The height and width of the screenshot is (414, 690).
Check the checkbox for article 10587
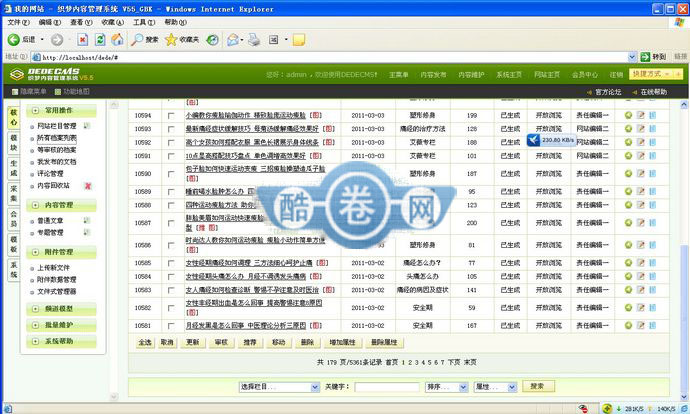pyautogui.click(x=171, y=223)
